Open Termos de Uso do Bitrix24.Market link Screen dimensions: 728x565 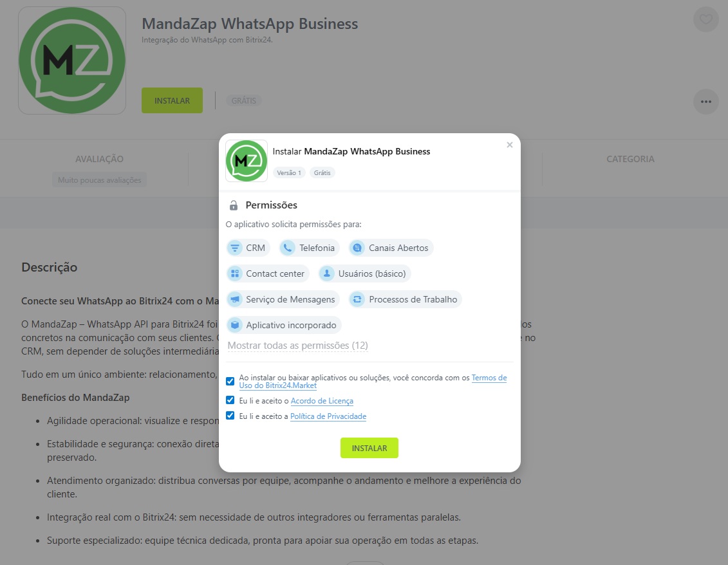pyautogui.click(x=373, y=382)
